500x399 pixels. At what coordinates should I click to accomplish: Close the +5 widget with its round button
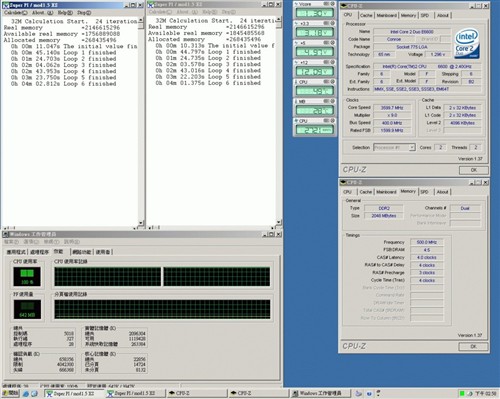click(332, 43)
